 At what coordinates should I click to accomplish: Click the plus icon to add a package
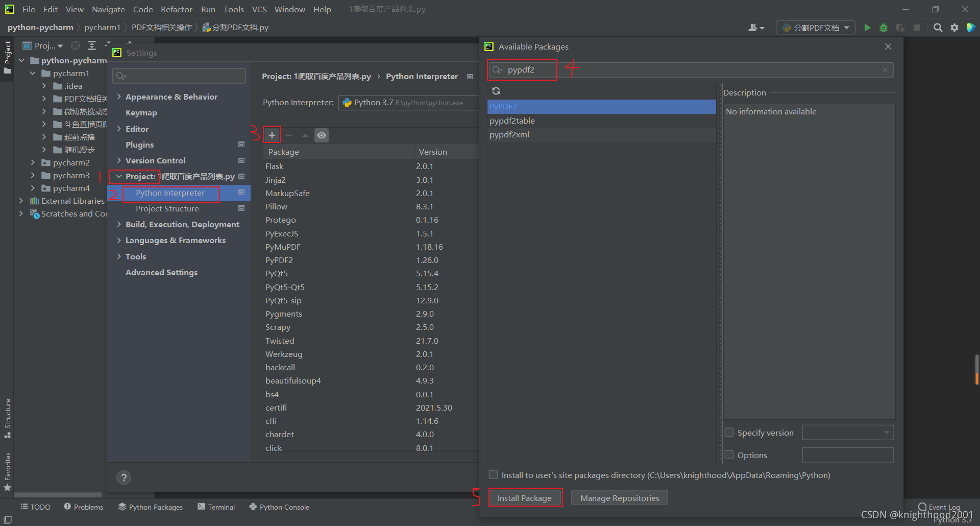pyautogui.click(x=272, y=135)
